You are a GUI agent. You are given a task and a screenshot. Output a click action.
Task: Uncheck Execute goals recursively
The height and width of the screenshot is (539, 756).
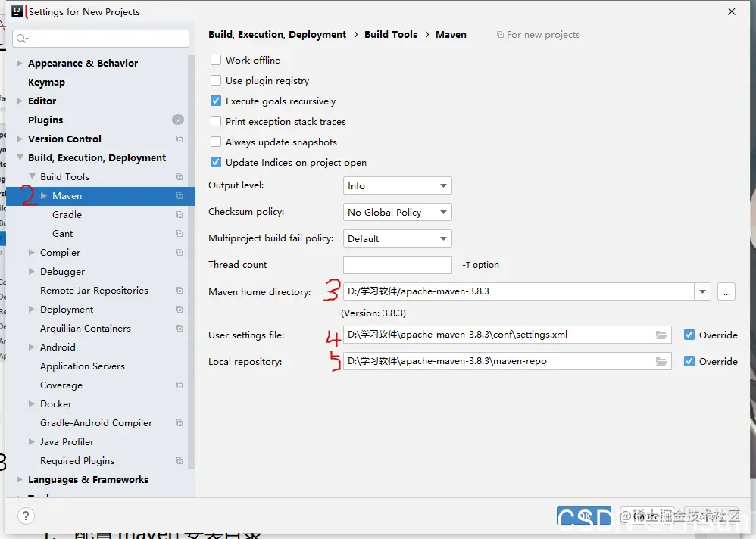pyautogui.click(x=216, y=101)
